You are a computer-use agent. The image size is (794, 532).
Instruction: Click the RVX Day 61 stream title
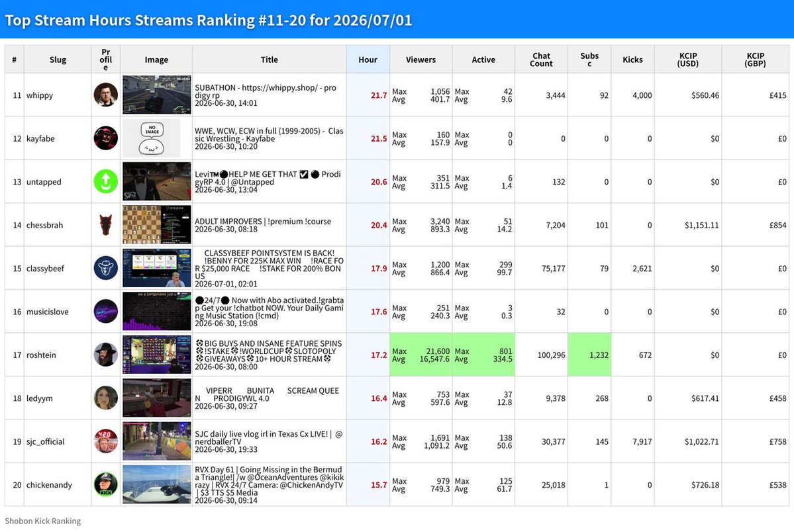[270, 481]
